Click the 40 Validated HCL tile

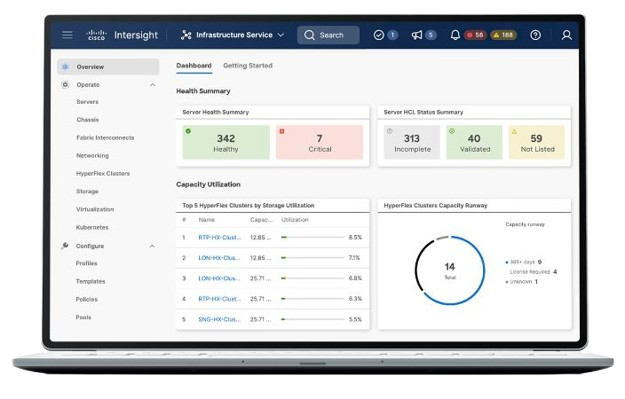pos(474,142)
